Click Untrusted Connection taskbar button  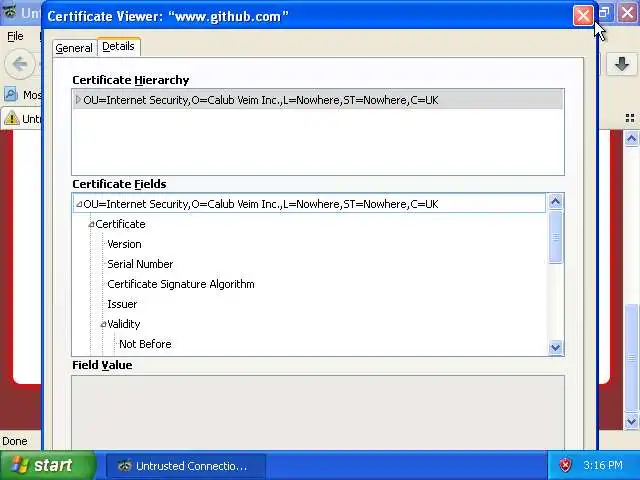click(x=186, y=466)
